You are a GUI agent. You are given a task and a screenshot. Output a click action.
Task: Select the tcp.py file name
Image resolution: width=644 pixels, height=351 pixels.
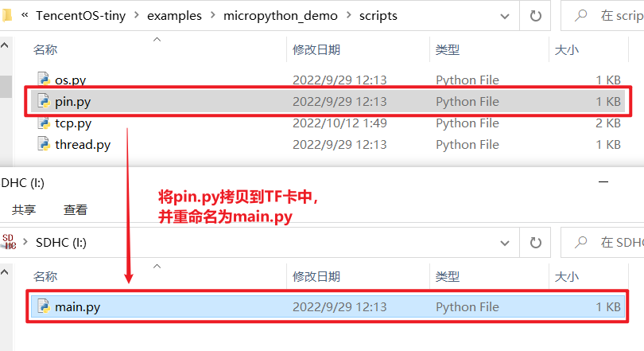[73, 123]
